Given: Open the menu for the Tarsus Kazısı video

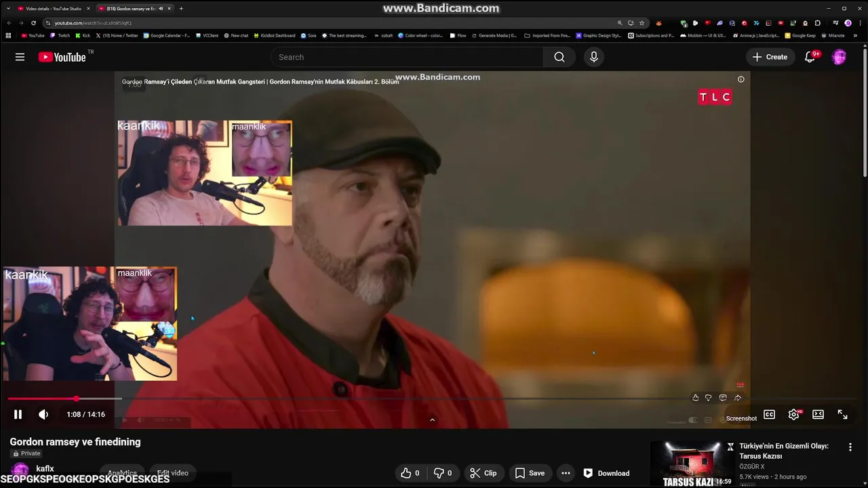Looking at the screenshot, I should tap(850, 447).
